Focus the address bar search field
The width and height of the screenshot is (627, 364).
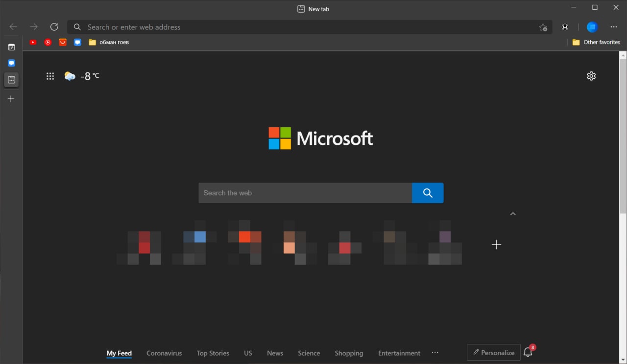(x=310, y=27)
